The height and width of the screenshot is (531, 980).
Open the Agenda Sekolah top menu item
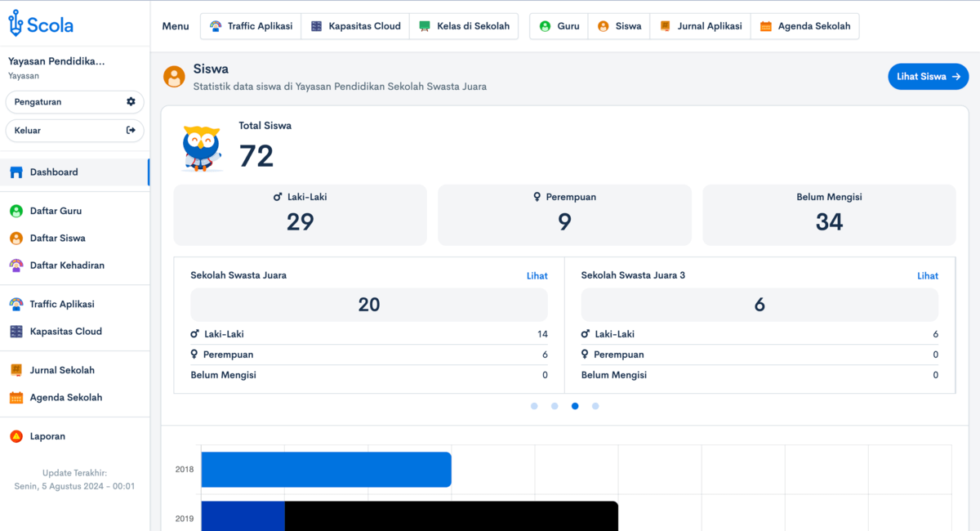[x=804, y=26]
